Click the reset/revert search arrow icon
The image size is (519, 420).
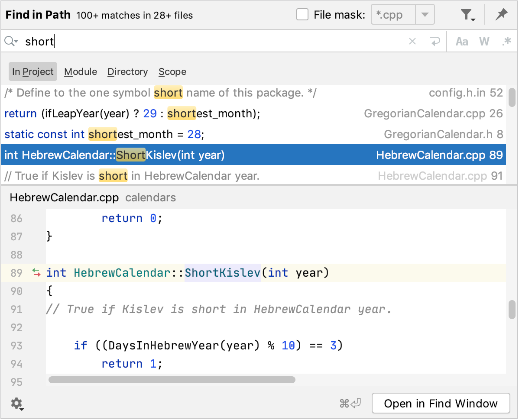click(x=435, y=41)
